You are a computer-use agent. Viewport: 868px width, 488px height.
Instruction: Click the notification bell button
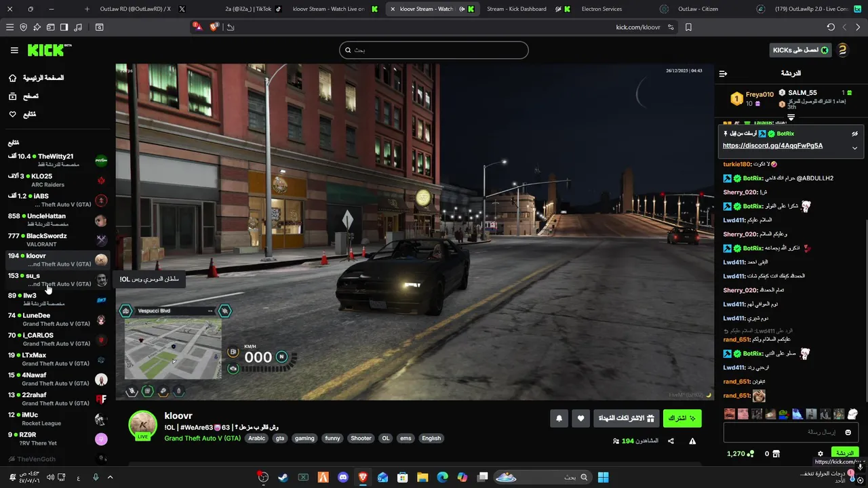point(559,418)
